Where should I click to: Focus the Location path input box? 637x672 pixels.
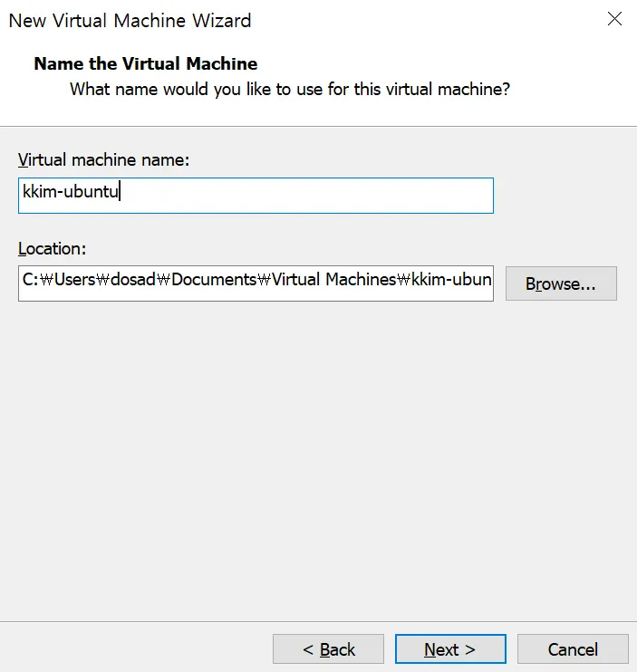256,283
